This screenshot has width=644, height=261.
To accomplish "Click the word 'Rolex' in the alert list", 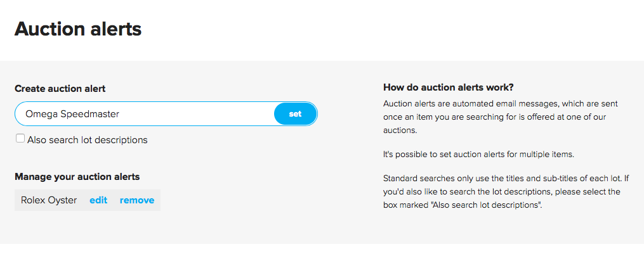I will tap(33, 200).
